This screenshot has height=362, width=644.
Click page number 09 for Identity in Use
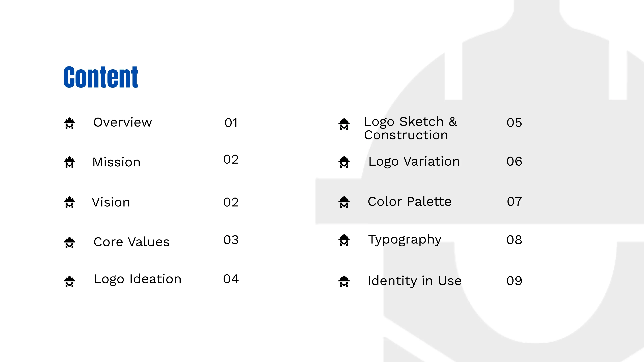pyautogui.click(x=514, y=281)
